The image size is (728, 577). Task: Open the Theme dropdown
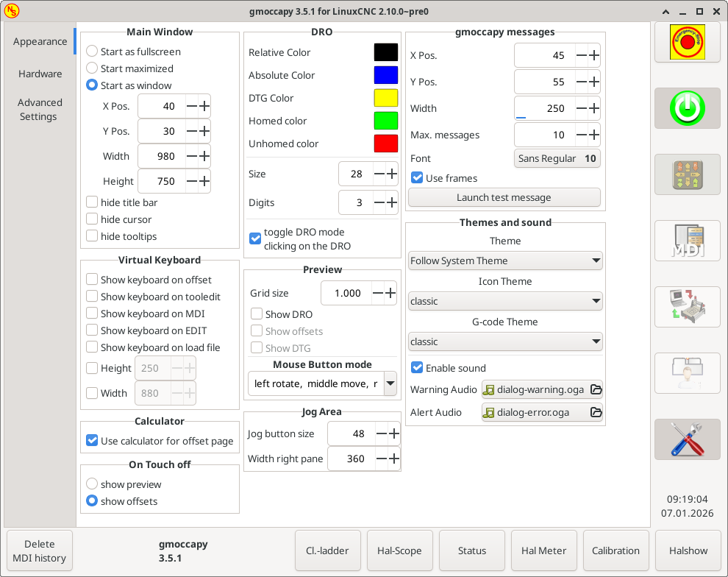click(505, 261)
